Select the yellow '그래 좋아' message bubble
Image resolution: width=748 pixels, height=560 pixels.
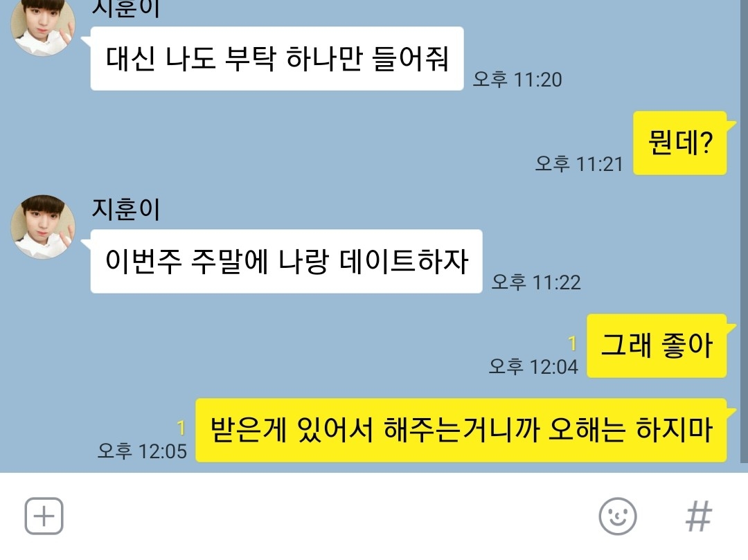click(x=657, y=345)
